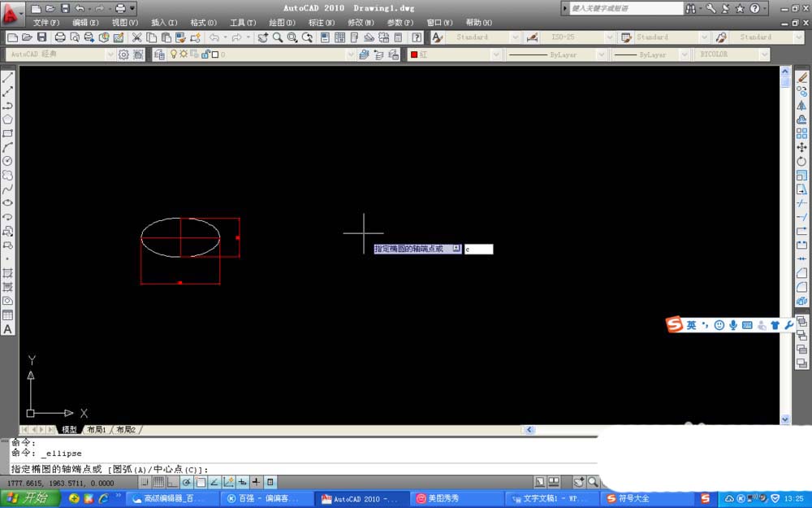The width and height of the screenshot is (812, 508).
Task: Select the Arc tool
Action: [7, 147]
